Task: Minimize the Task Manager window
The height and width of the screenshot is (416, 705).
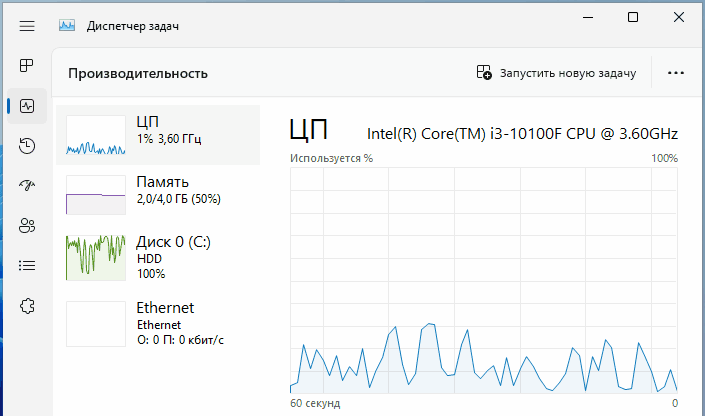Action: click(588, 18)
